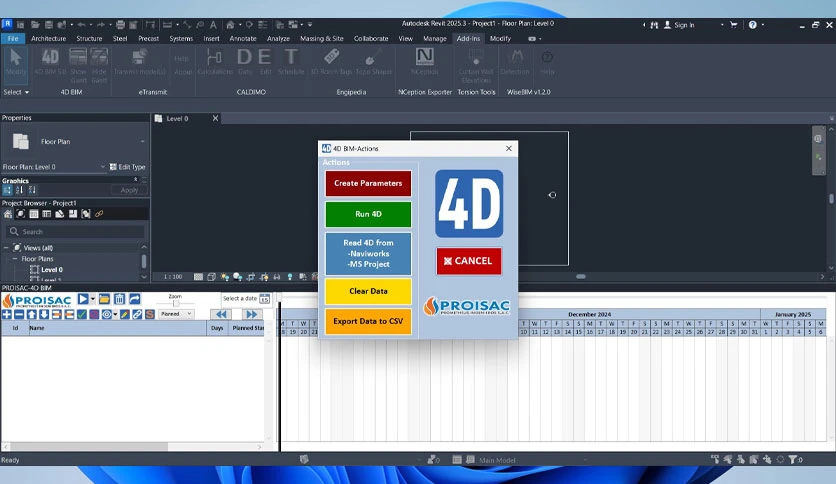Click the pencil edit icon in 4D toolbar
This screenshot has height=484, width=836.
124,314
